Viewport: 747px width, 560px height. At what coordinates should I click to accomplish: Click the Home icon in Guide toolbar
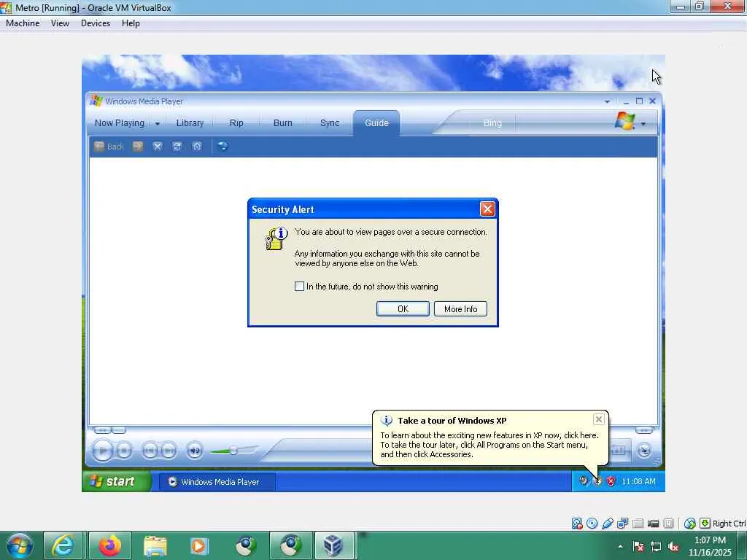coord(197,146)
